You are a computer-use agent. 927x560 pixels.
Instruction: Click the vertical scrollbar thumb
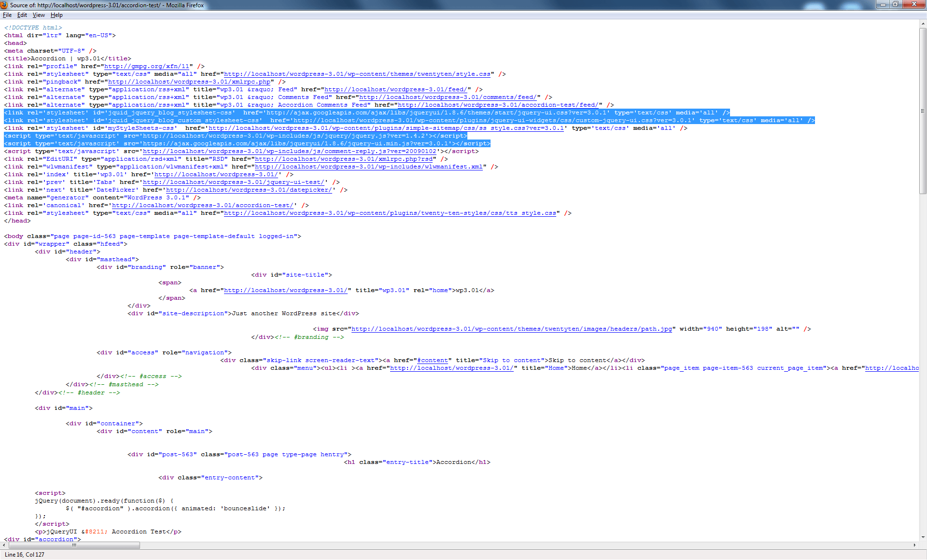pos(923,111)
